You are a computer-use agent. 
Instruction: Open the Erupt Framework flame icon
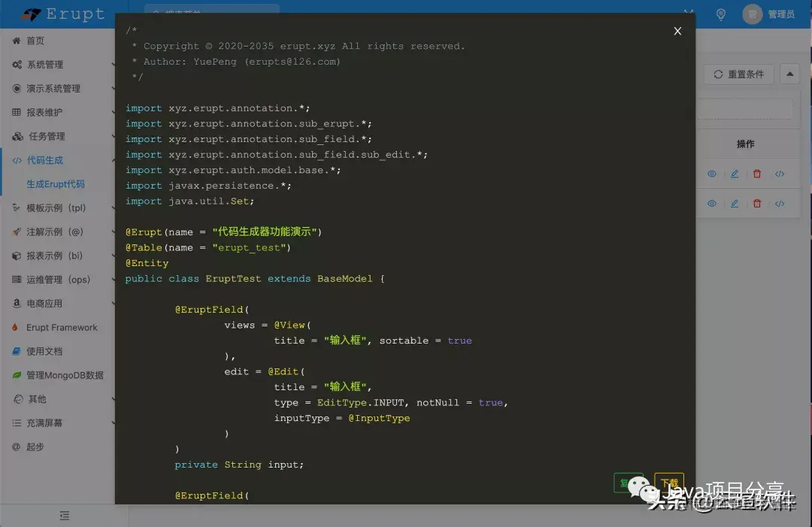(x=15, y=327)
